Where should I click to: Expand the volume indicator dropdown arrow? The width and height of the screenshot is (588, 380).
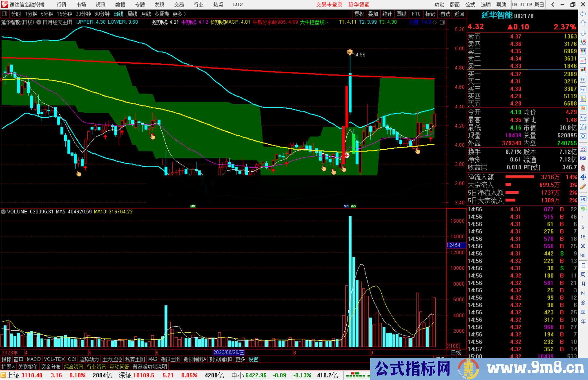[x=3, y=212]
